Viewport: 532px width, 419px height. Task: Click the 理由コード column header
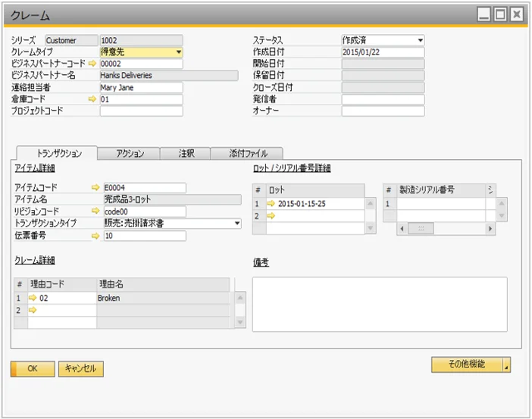pyautogui.click(x=62, y=284)
